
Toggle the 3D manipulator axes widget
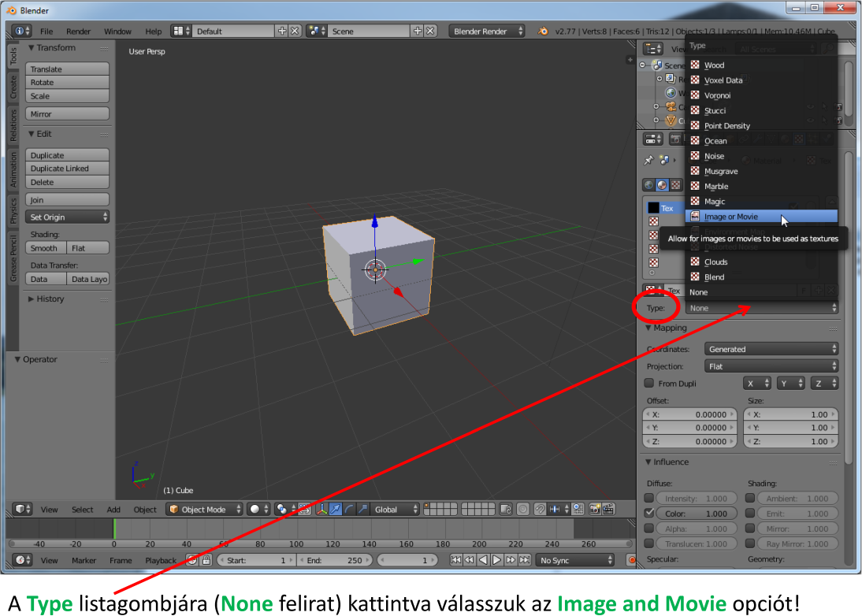pyautogui.click(x=321, y=510)
